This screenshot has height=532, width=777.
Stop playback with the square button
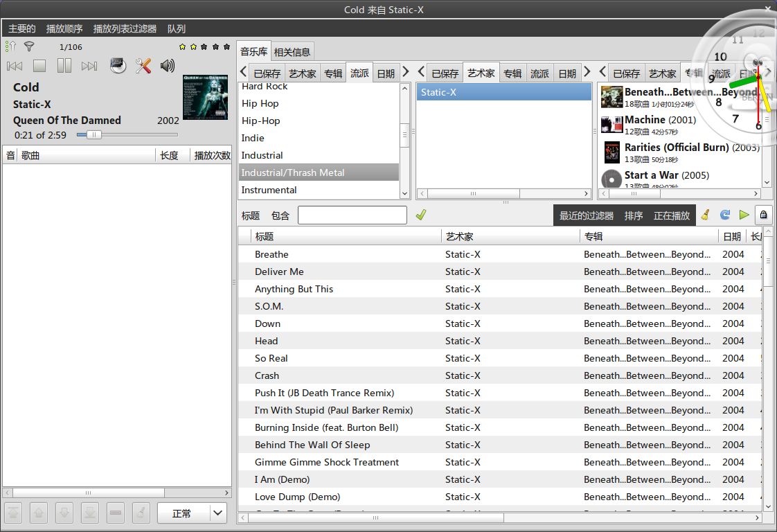coord(39,66)
